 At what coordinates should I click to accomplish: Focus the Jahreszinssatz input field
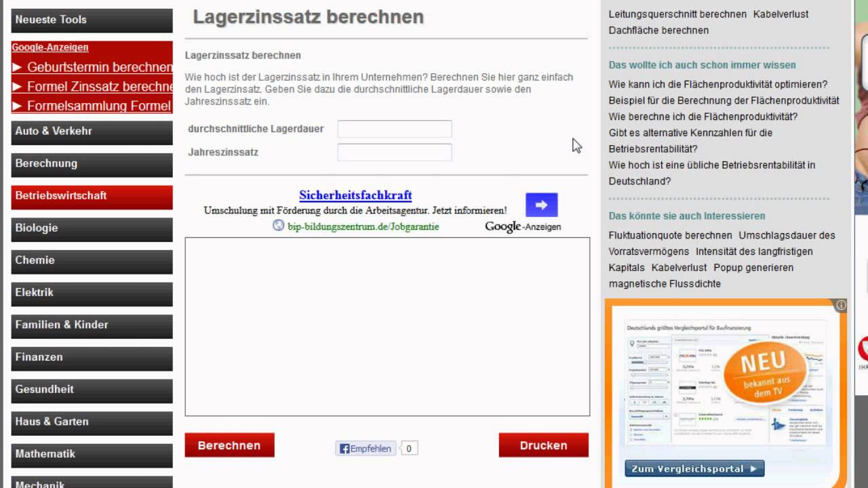[395, 152]
